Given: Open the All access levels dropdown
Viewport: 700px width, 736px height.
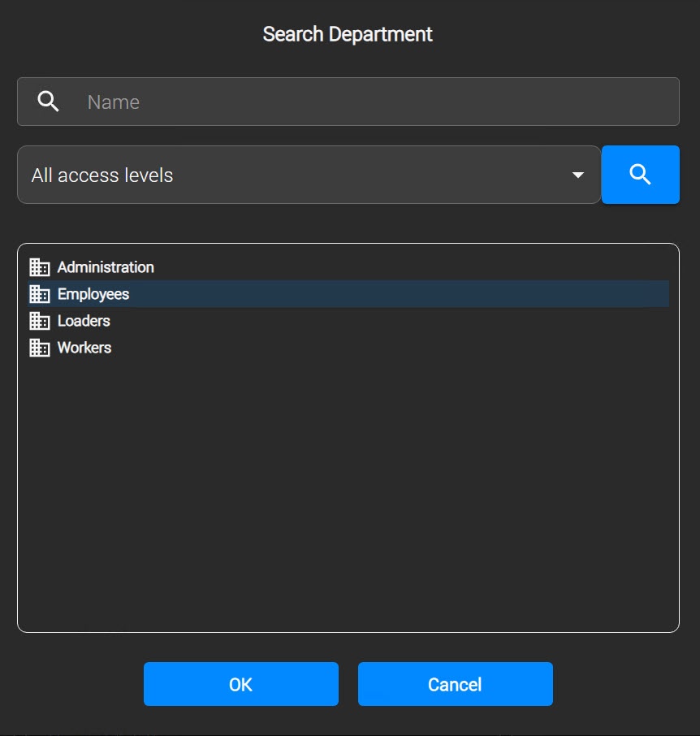Looking at the screenshot, I should tap(309, 175).
